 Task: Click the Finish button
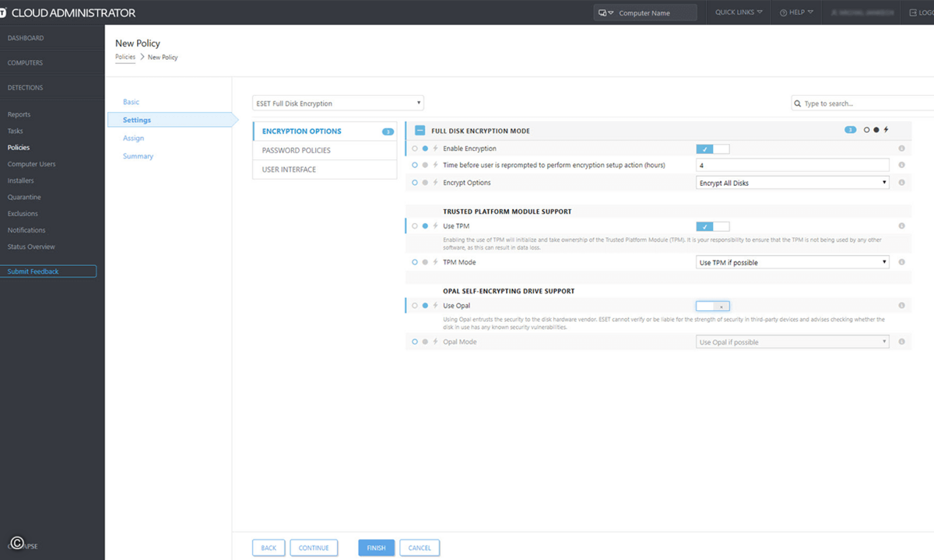pos(376,548)
